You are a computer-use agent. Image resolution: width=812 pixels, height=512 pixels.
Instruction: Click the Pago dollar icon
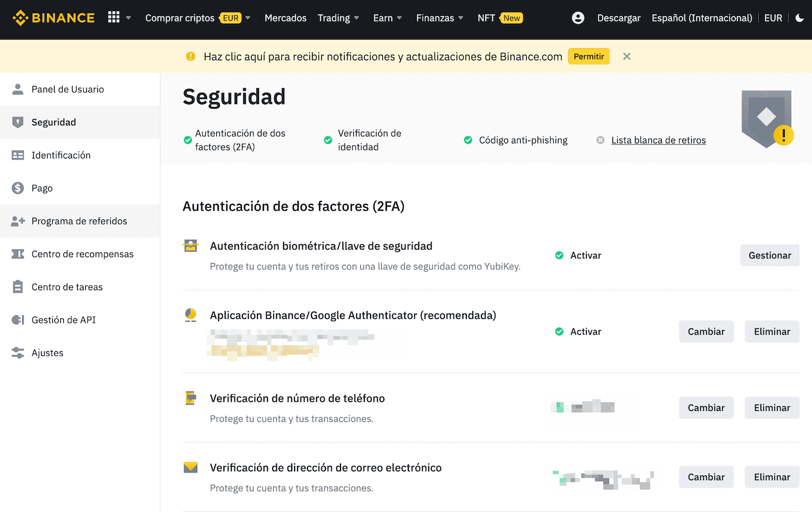pos(18,188)
